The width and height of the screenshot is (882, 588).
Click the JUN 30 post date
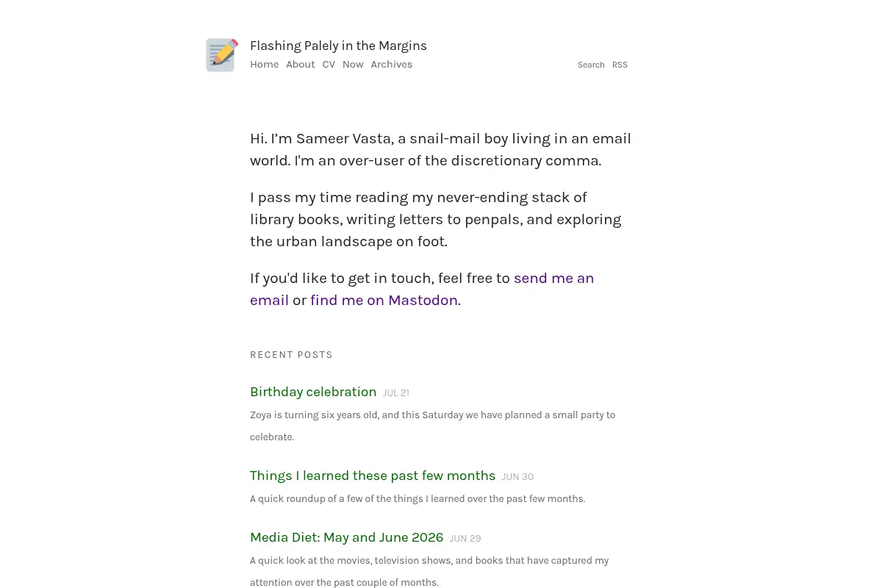point(517,477)
